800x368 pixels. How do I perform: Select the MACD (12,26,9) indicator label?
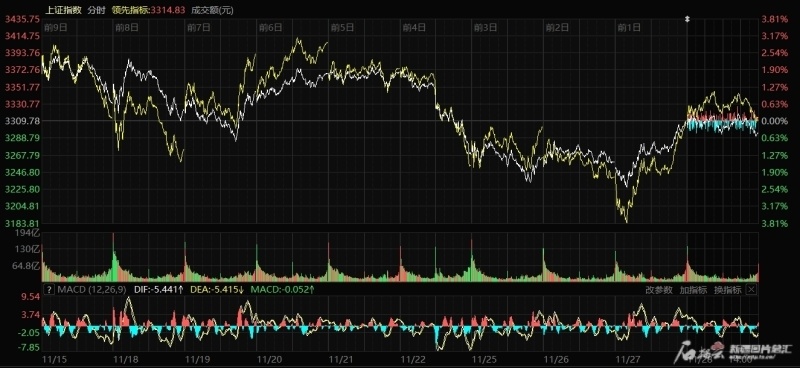[x=92, y=290]
